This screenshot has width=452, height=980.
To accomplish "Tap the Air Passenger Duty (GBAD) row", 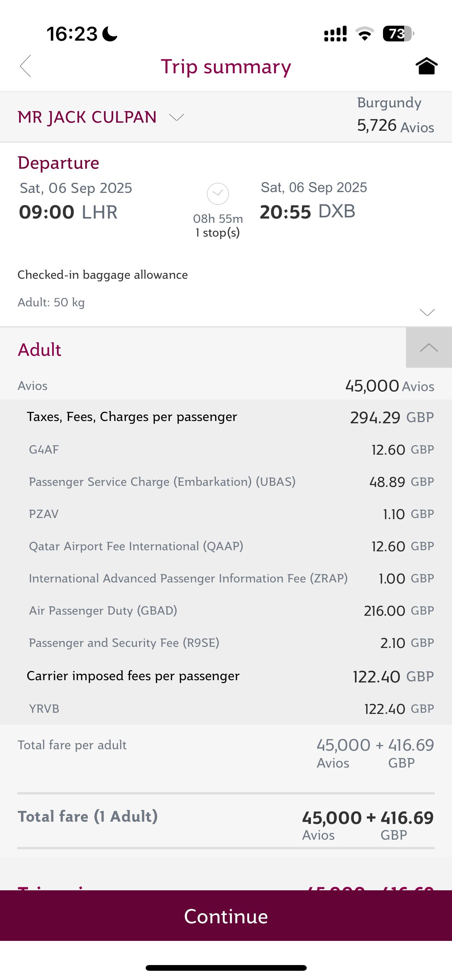I will 226,610.
